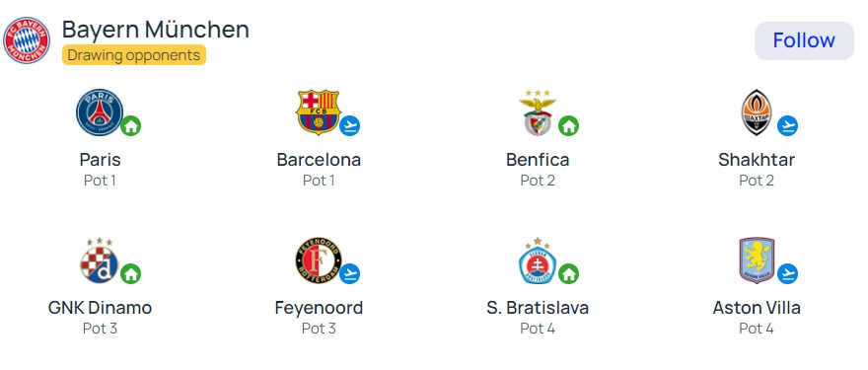Click the away plane icon beside Barcelona
Screen dimensions: 868x370
click(x=349, y=125)
